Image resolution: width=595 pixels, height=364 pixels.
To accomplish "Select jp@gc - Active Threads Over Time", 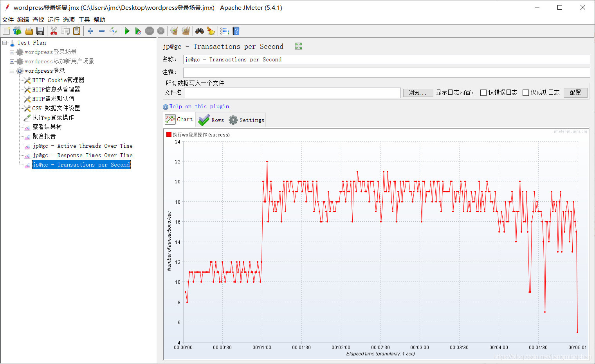I will point(83,146).
